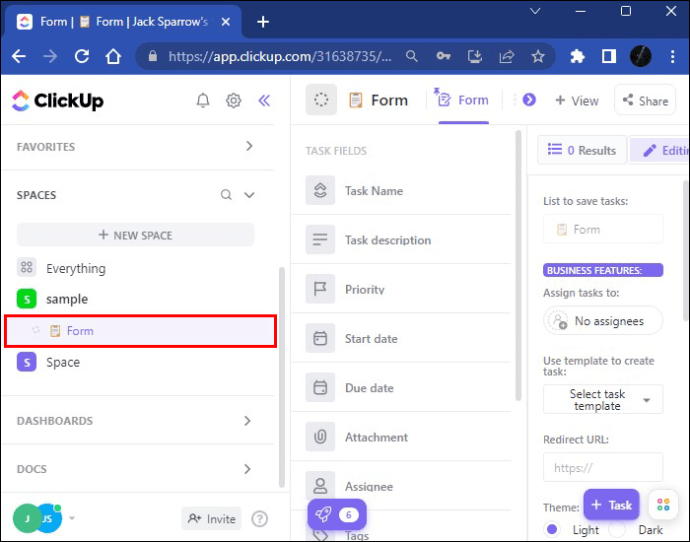This screenshot has width=690, height=542.
Task: Reload the browser page
Action: [x=82, y=56]
